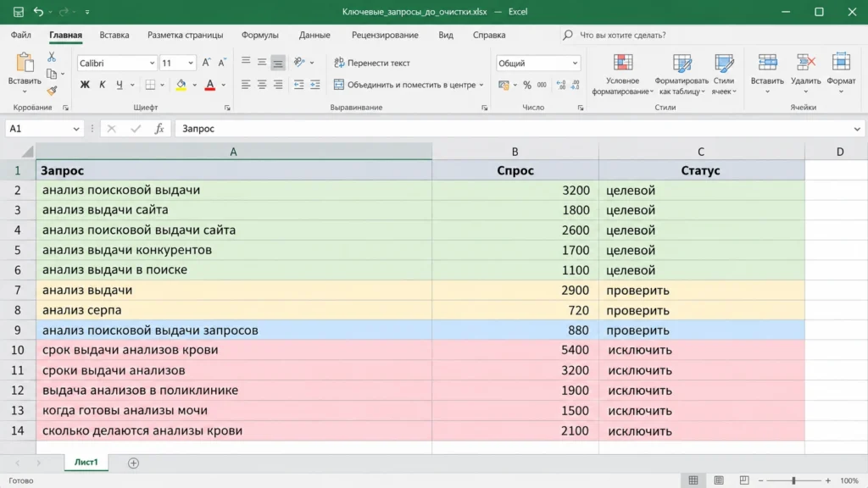
Task: Select cell with text анализ серпа
Action: [x=234, y=310]
